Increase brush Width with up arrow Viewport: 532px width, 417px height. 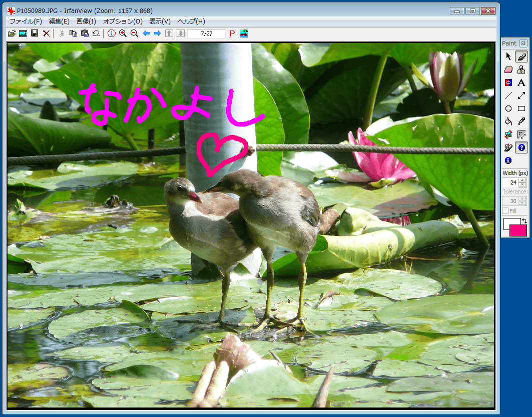522,180
